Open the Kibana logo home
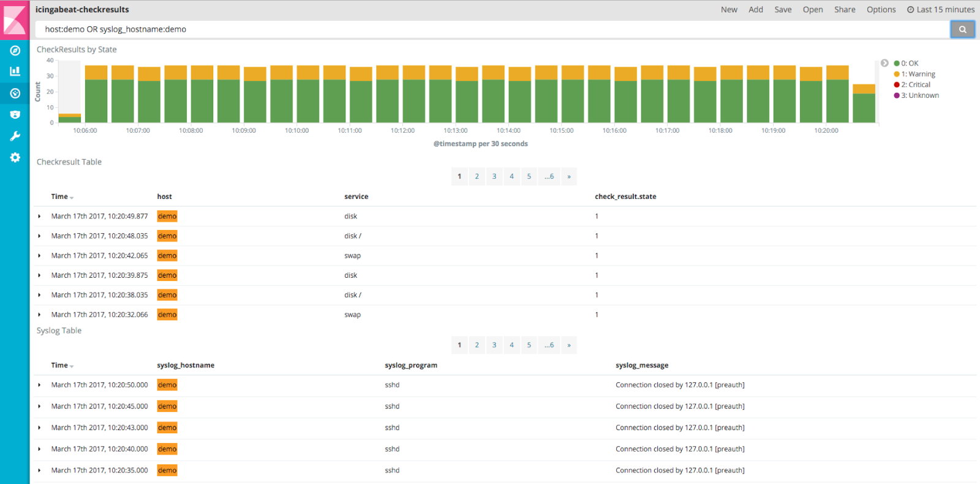Screen dimensions: 980x484 (x=15, y=20)
